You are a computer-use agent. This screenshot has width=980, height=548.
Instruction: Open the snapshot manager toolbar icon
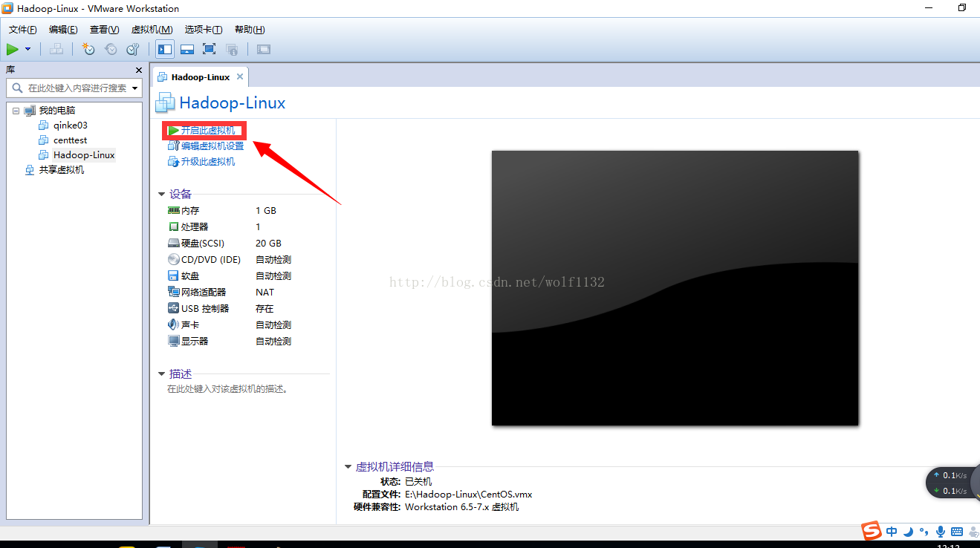(x=133, y=49)
